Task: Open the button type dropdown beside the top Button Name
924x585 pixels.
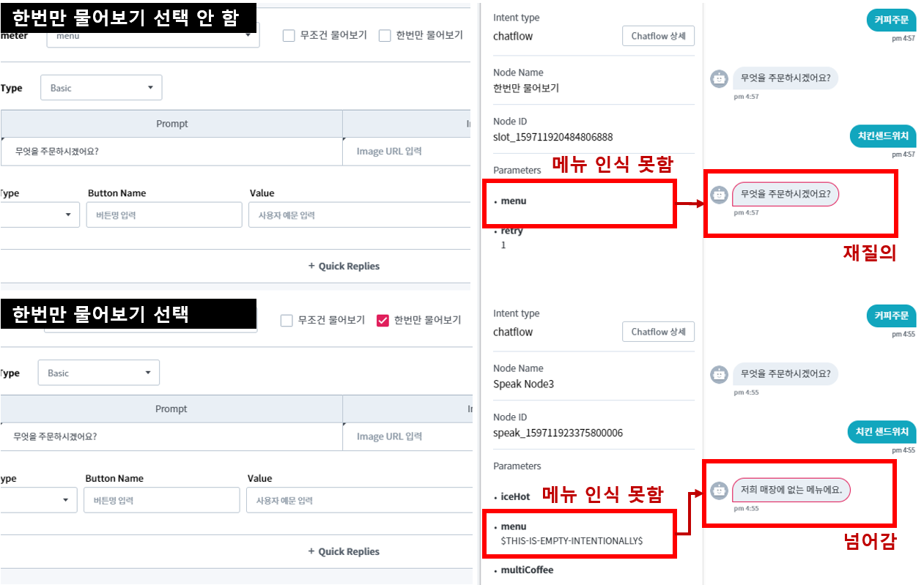Action: click(40, 215)
